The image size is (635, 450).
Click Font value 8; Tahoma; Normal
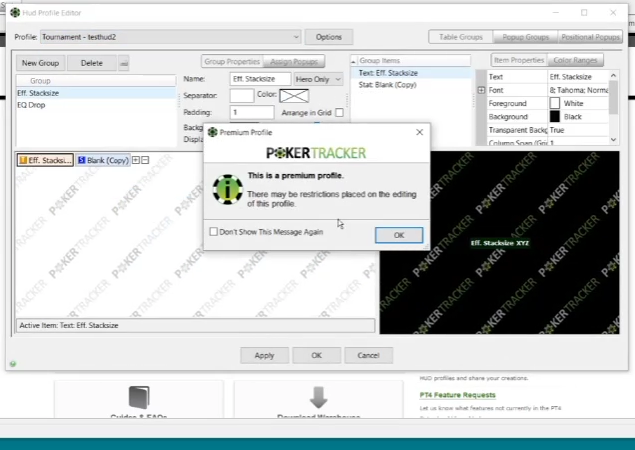coord(579,90)
